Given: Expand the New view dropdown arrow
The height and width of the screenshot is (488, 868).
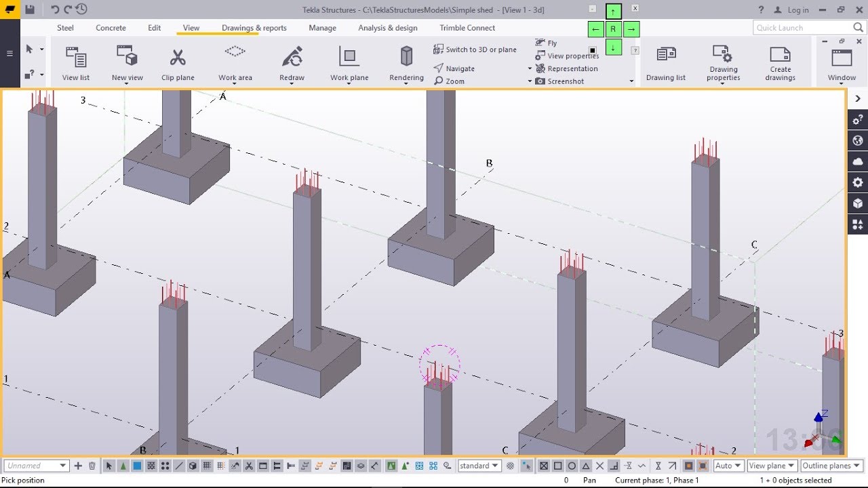Looking at the screenshot, I should coord(127,84).
